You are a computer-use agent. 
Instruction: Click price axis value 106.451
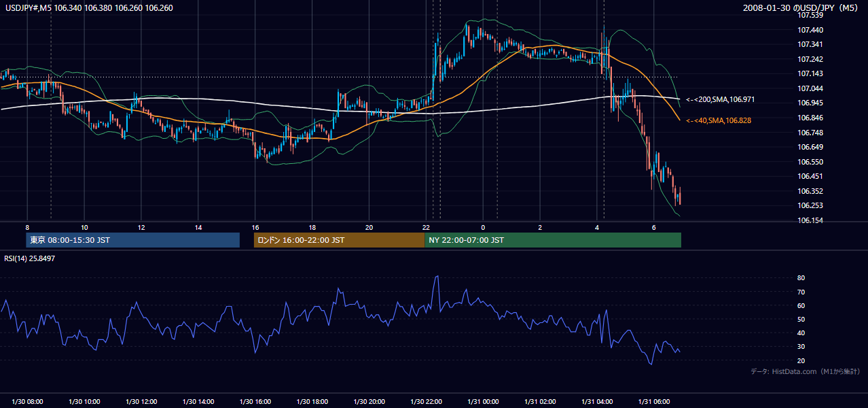pyautogui.click(x=810, y=176)
